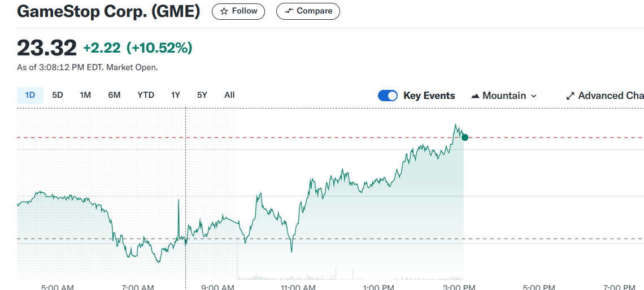The height and width of the screenshot is (290, 644).
Task: Click the green current price dot
Action: pos(464,137)
